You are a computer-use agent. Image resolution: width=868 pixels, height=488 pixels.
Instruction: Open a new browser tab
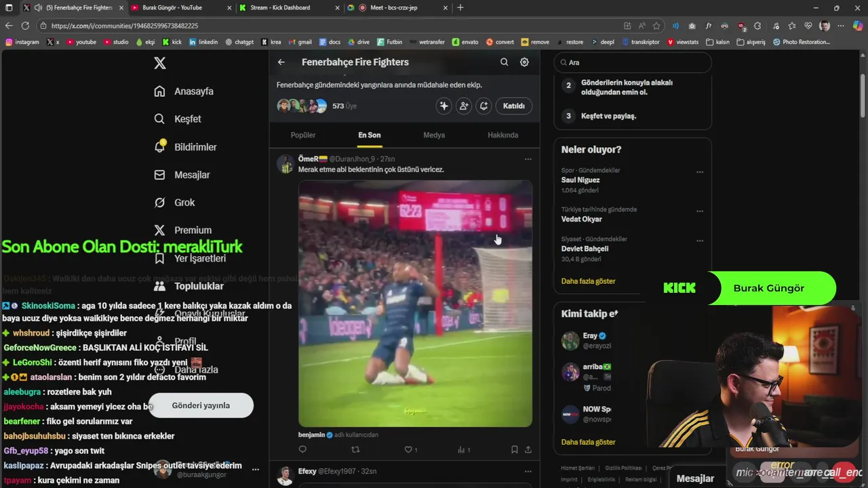(x=460, y=7)
